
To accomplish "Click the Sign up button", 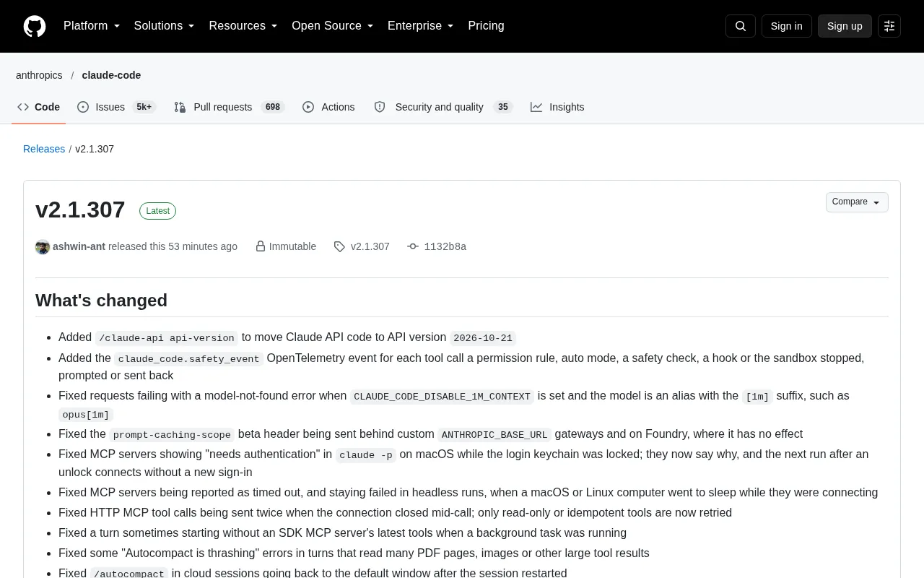I will pyautogui.click(x=845, y=26).
